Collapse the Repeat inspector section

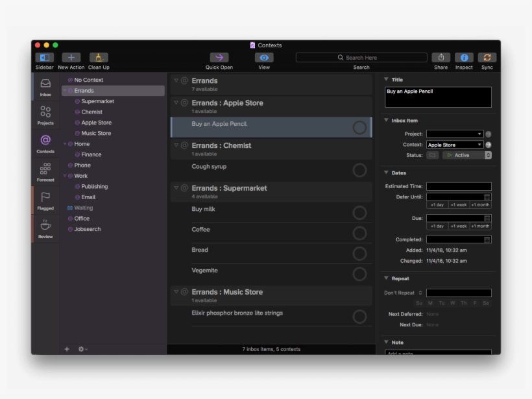coord(386,278)
